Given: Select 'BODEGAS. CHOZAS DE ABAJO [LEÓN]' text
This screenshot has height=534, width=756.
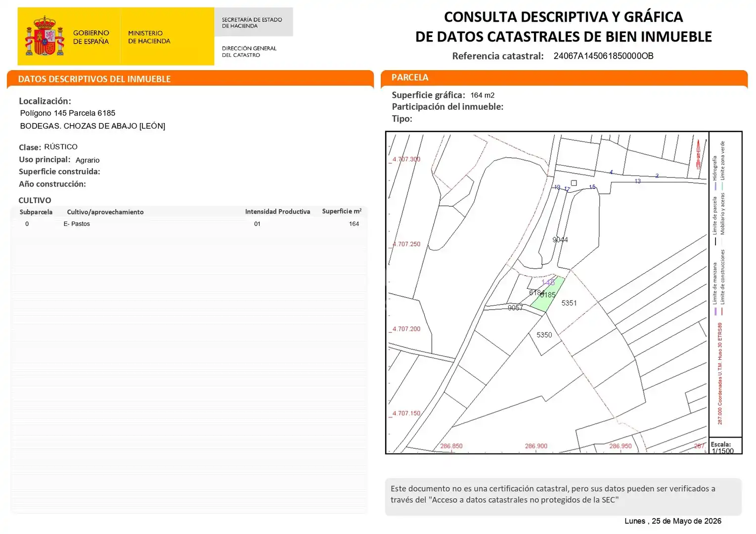Looking at the screenshot, I should 92,126.
